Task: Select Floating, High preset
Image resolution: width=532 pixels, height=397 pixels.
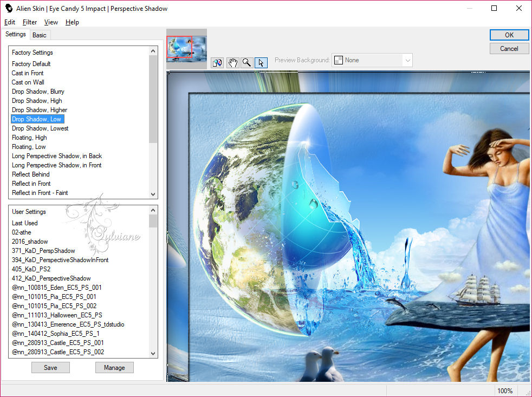Action: click(29, 138)
